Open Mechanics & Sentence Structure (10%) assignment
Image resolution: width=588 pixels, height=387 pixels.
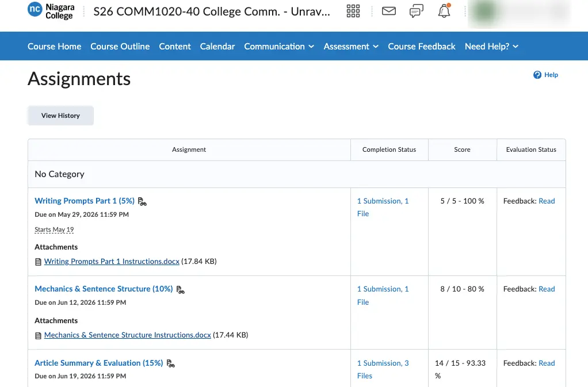pos(104,289)
